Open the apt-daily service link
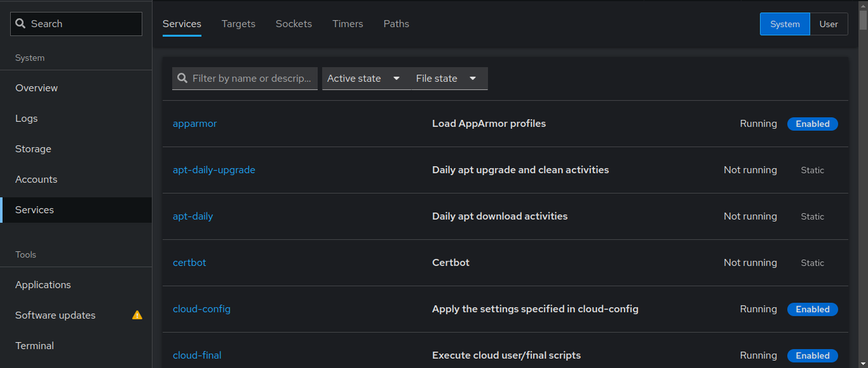Screen dimensions: 868x368 pyautogui.click(x=193, y=216)
